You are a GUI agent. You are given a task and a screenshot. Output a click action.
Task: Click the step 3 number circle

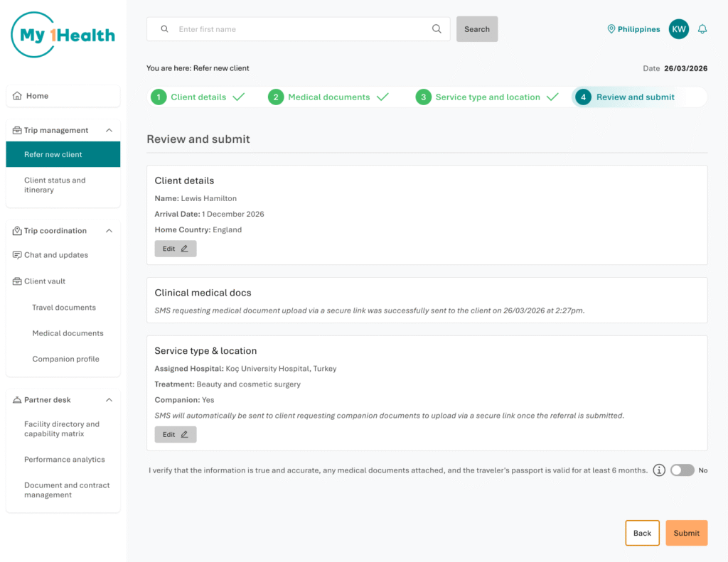423,97
